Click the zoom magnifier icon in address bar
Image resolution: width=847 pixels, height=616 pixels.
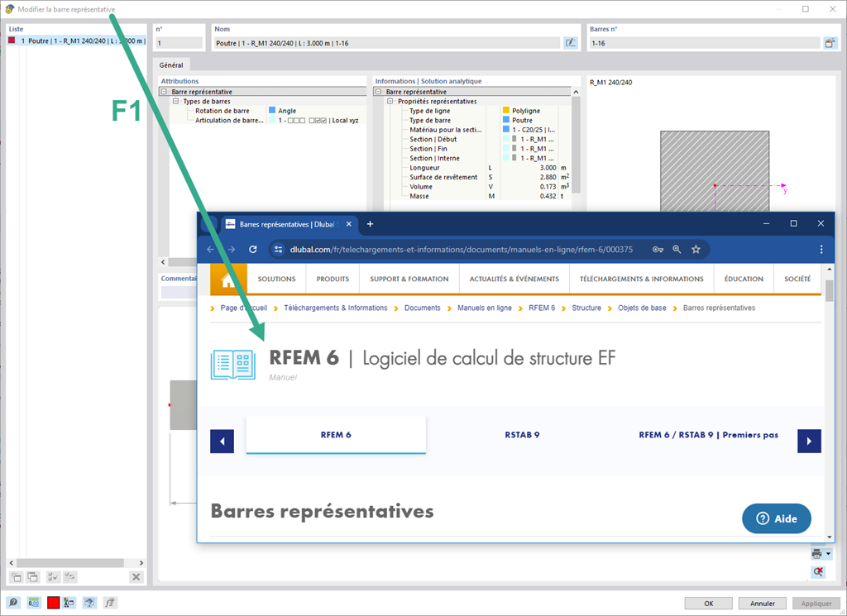click(677, 250)
